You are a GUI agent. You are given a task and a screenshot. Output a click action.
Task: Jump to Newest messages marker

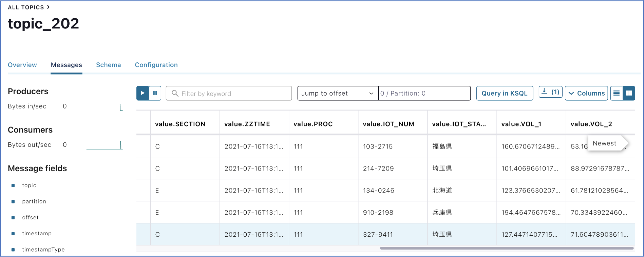(607, 143)
